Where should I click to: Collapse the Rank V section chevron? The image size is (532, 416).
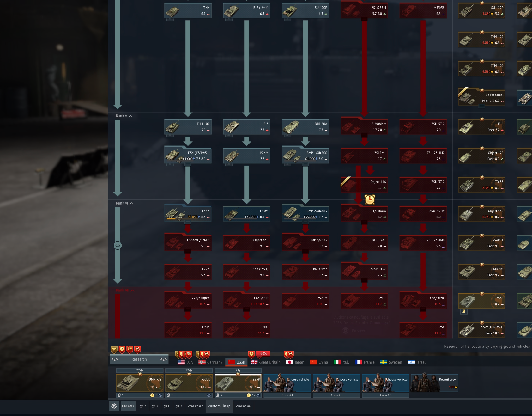[x=130, y=116]
